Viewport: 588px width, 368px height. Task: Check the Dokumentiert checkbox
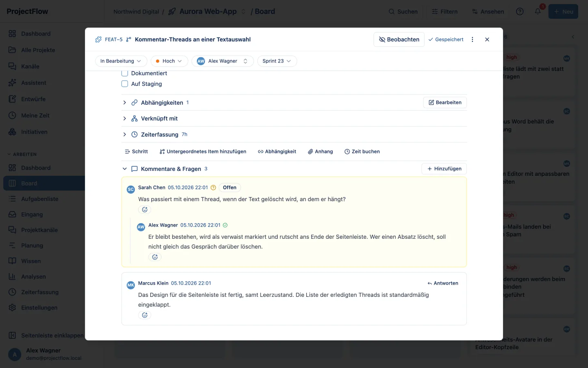tap(125, 73)
